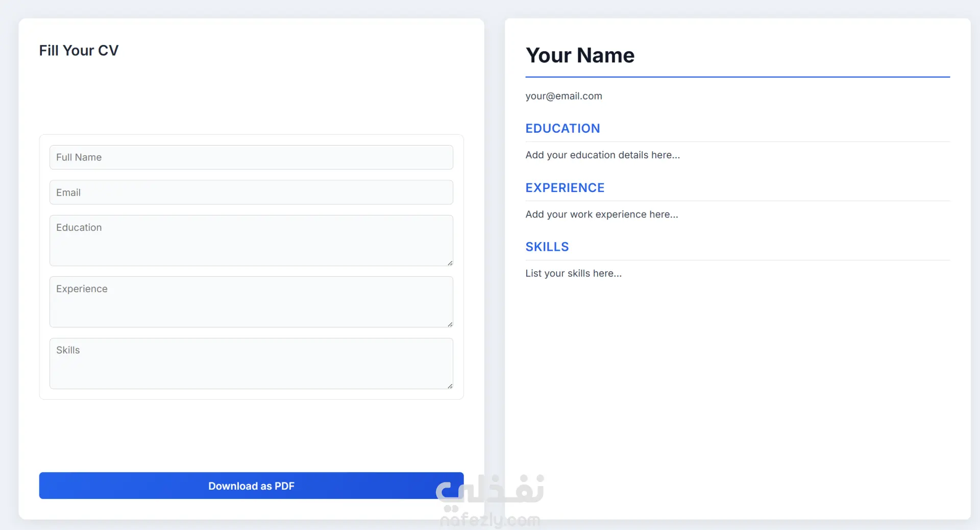980x530 pixels.
Task: Select the EXPERIENCE section heading in preview
Action: 565,188
